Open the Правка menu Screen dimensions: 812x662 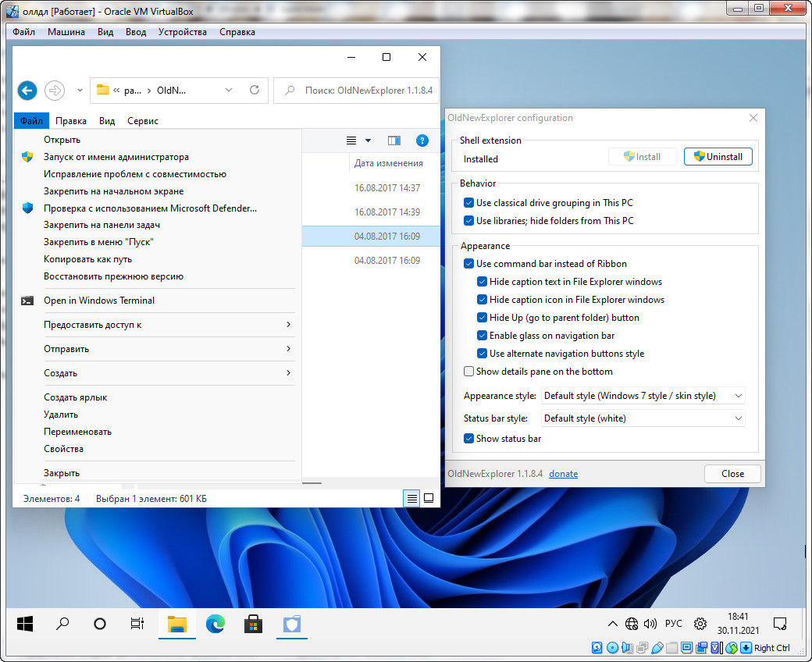[71, 120]
